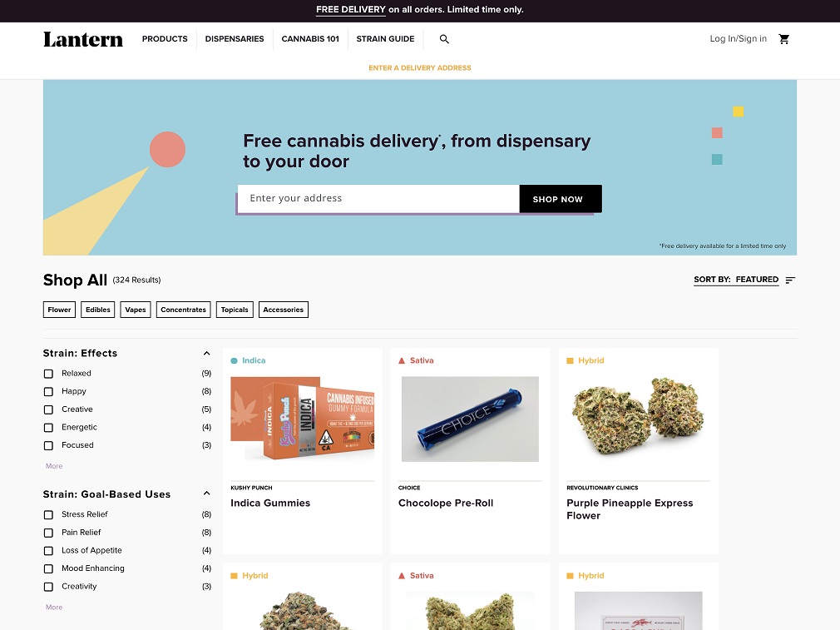Check the Relaxed effect checkbox

48,374
